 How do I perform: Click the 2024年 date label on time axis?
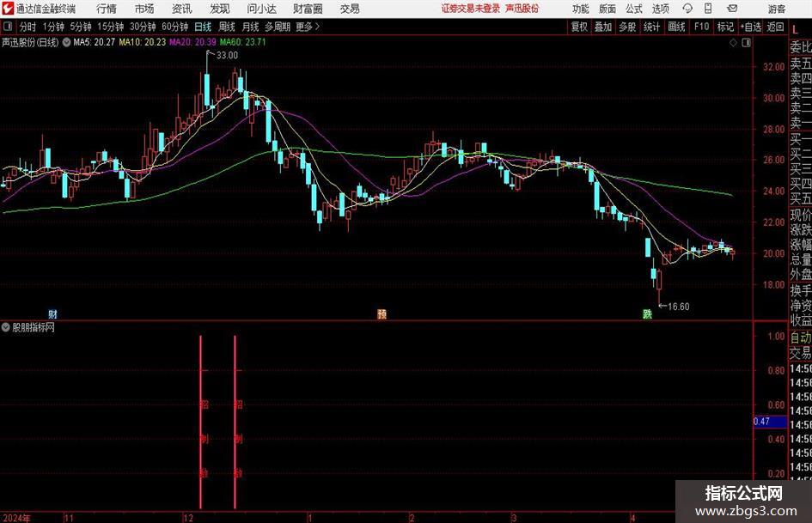pos(16,518)
